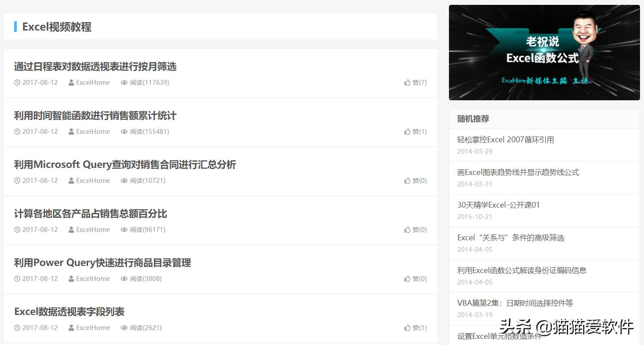
Task: Open 利用Microsoft Query查询对销售合同进行汇总分析
Action: [125, 164]
